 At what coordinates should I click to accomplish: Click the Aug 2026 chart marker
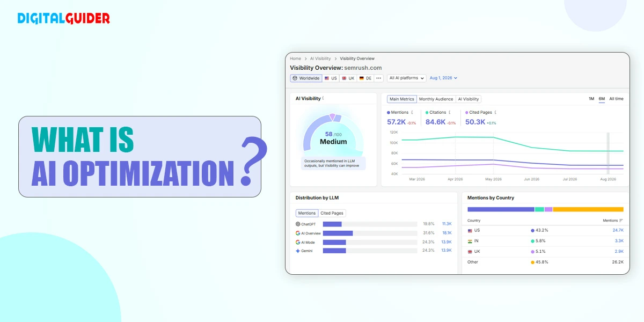608,152
